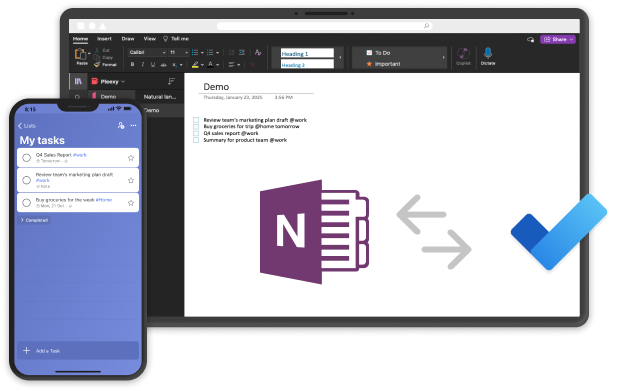Open the Plexxy notebook dropdown
Viewport: 619px width, 391px height.
pos(123,81)
